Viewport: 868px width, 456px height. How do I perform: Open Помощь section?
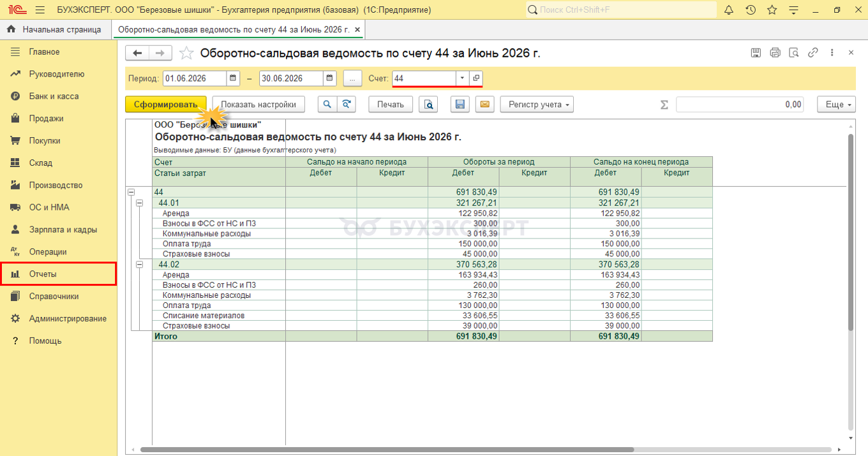point(59,341)
